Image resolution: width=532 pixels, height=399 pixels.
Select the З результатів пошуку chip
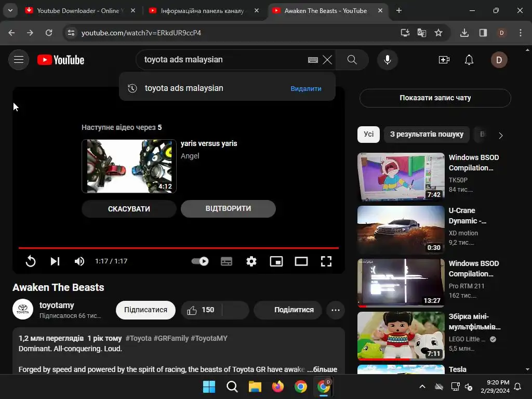coord(427,135)
